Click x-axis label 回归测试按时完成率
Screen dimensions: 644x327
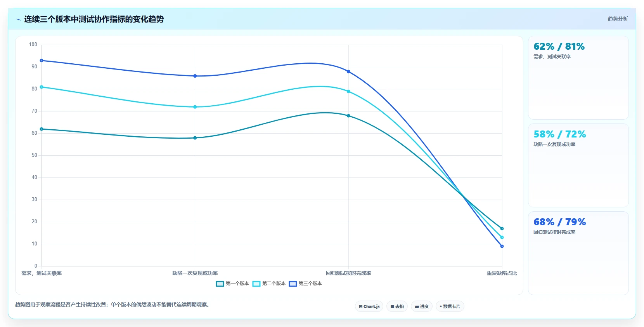point(348,273)
